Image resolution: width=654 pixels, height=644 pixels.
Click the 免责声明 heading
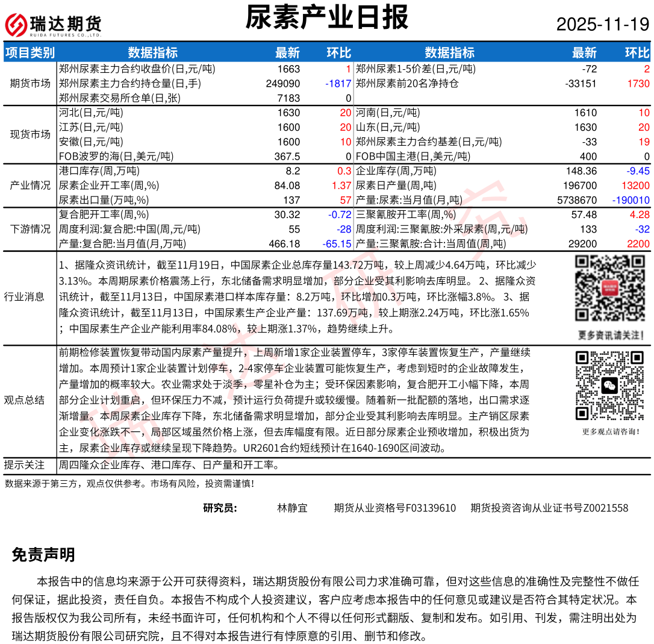coord(43,555)
